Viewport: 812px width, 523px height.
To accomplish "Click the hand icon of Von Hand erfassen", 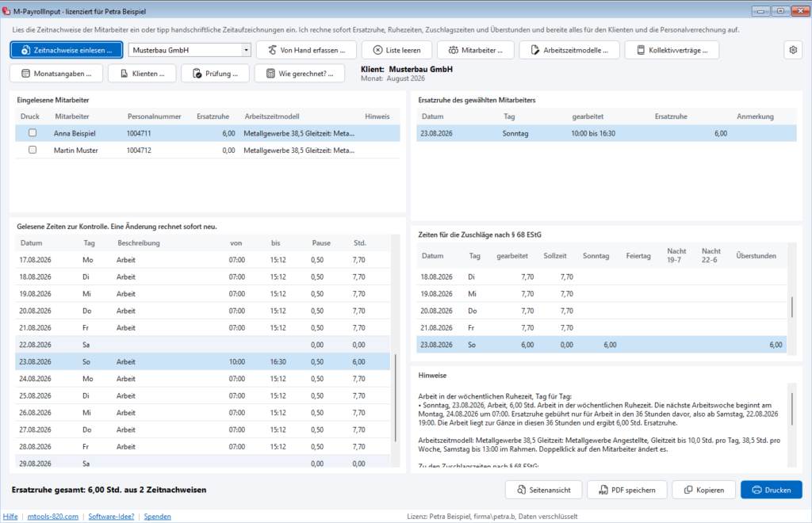I will pyautogui.click(x=273, y=50).
